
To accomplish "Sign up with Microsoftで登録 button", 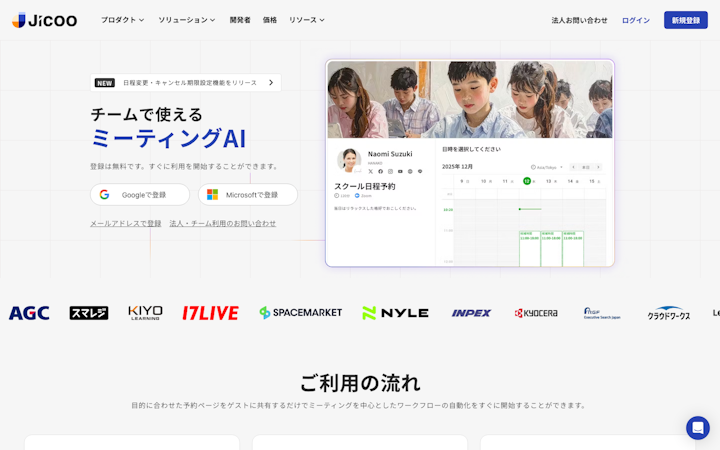I will tap(248, 195).
